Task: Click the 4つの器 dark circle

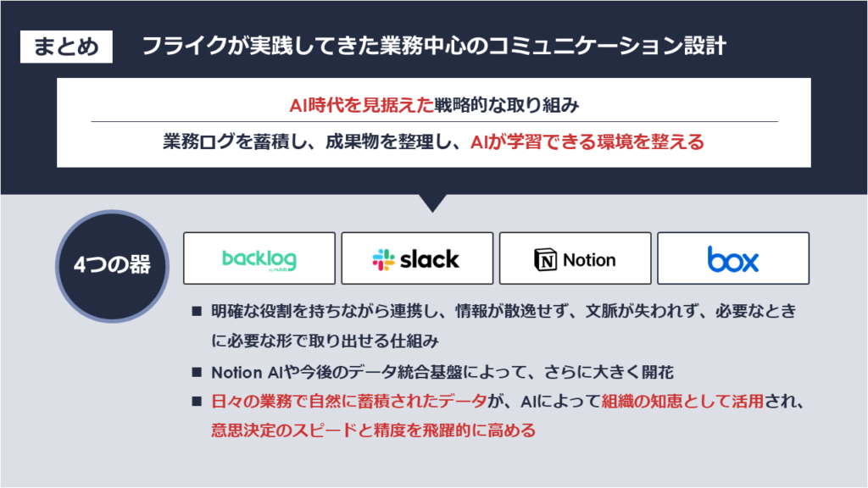Action: 113,265
